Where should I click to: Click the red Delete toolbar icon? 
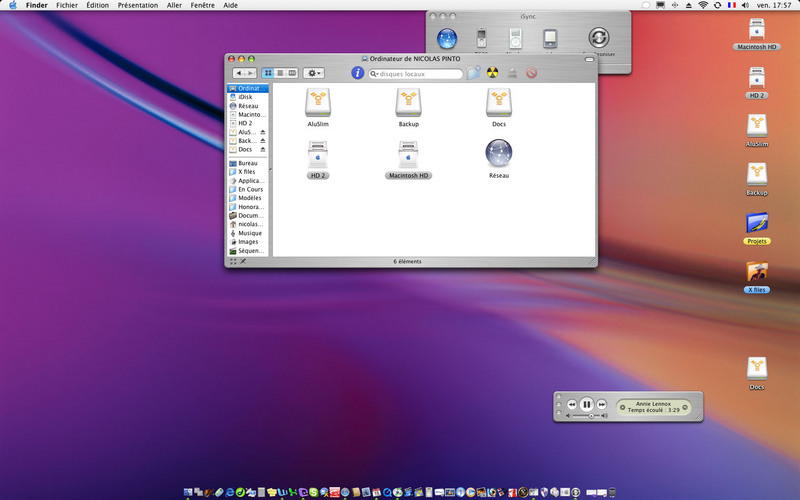tap(532, 73)
